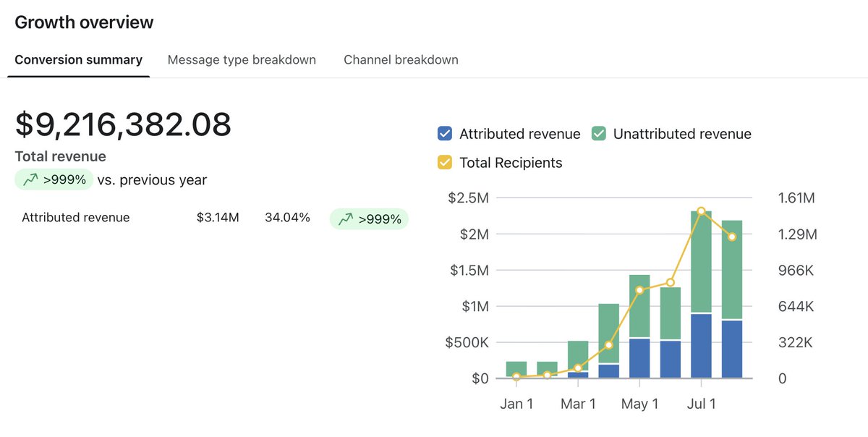Click the Total Recipients peak point at Jul 1
This screenshot has height=437, width=868.
702,211
